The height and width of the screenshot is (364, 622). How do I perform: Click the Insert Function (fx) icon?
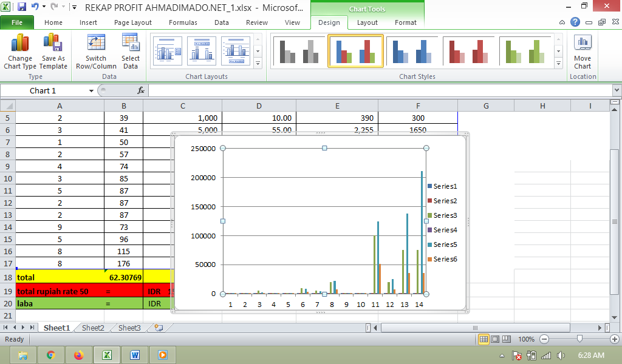142,91
